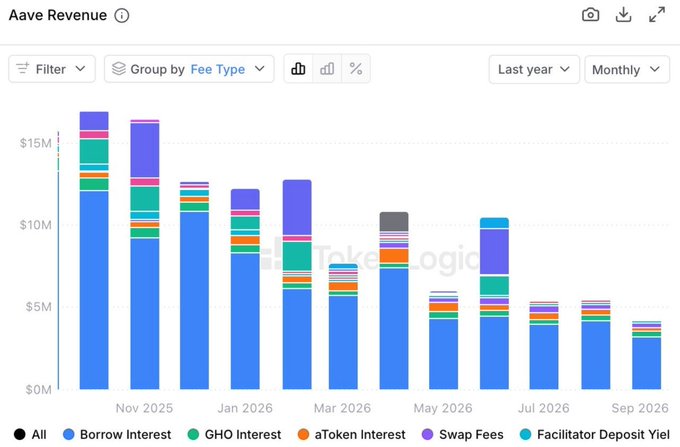The height and width of the screenshot is (447, 680).
Task: Select the stacked bar chart view
Action: [298, 69]
